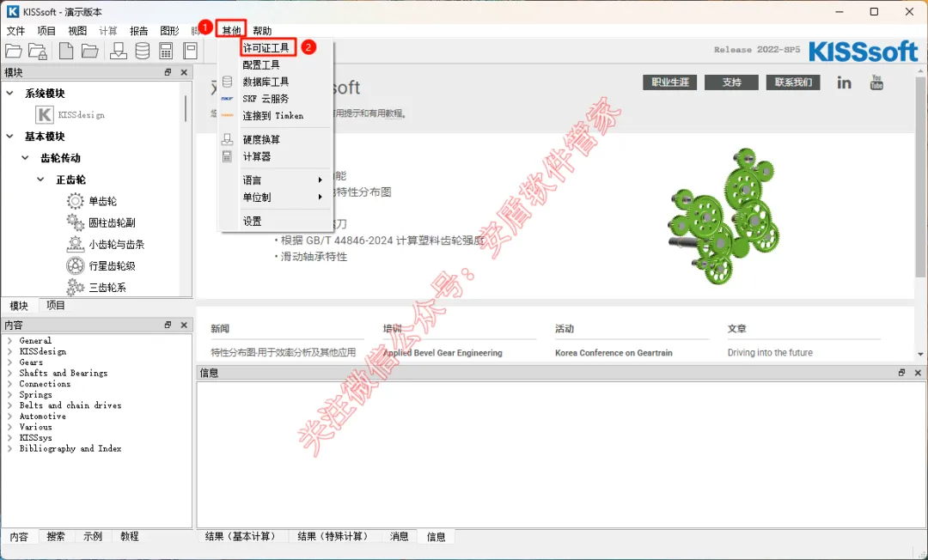
Task: Open the 单位制 submenu
Action: coord(275,197)
